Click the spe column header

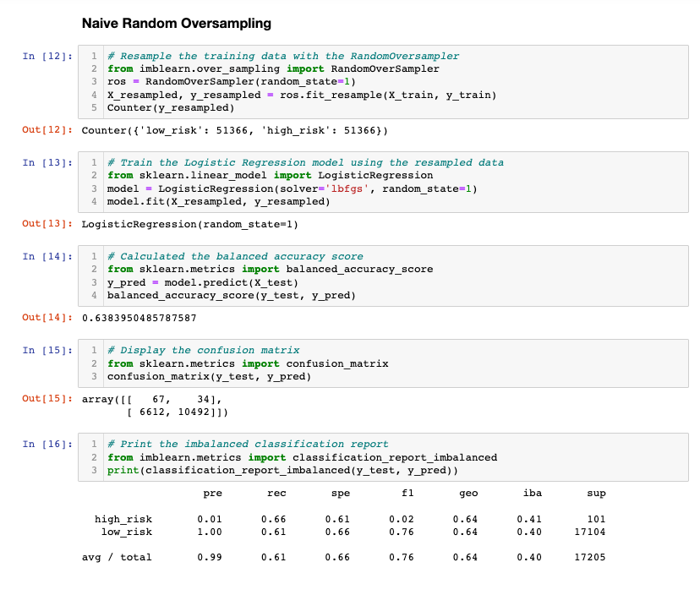pyautogui.click(x=340, y=494)
